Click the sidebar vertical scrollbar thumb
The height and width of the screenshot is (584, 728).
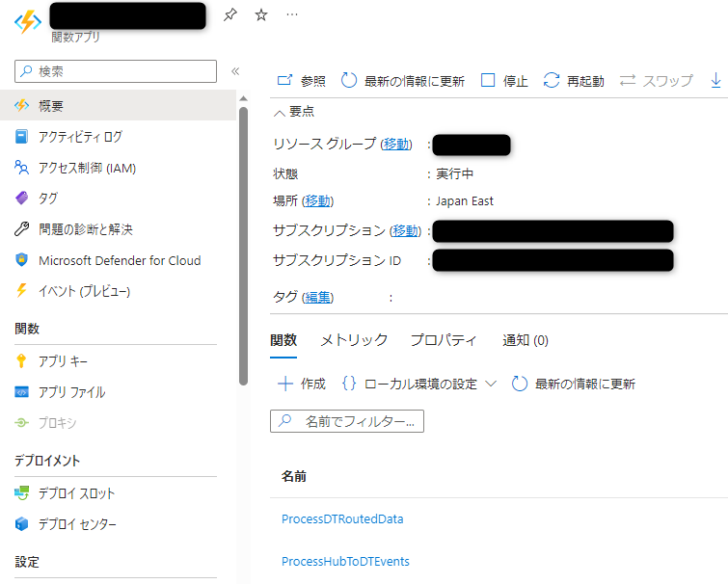[243, 246]
